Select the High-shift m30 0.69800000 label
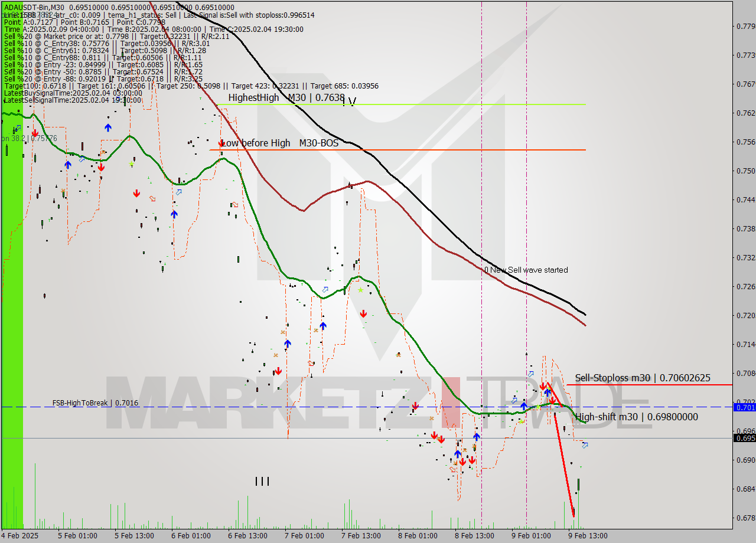Screen dimensions: 756x543 coord(636,417)
